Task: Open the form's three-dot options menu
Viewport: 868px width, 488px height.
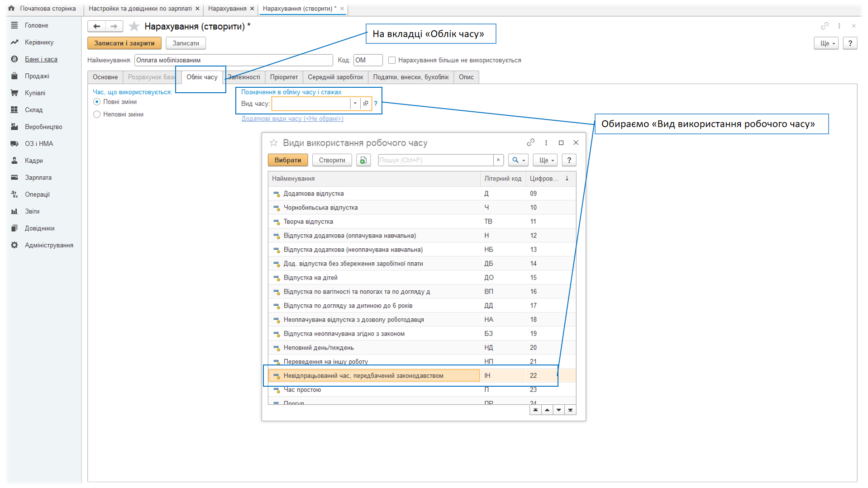Action: pyautogui.click(x=839, y=26)
